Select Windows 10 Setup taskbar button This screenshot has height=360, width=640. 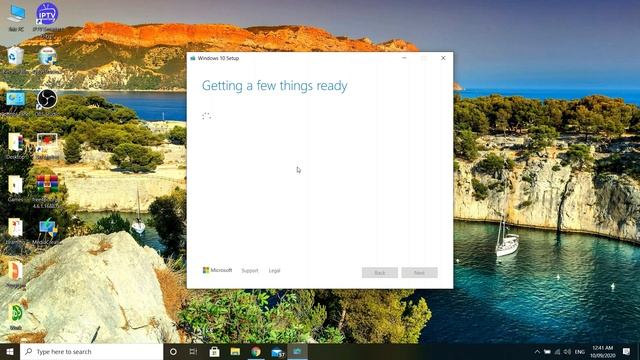coord(298,351)
